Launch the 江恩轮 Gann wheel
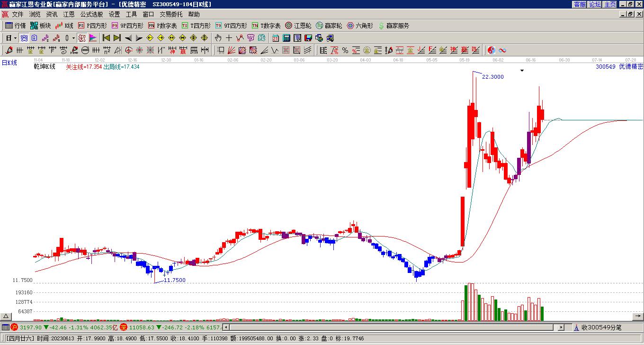This screenshot has width=644, height=345. tap(298, 26)
